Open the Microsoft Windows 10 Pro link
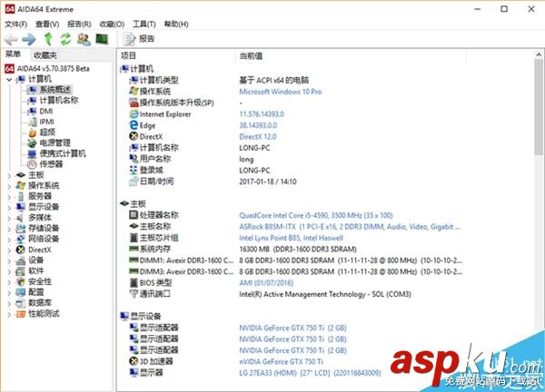This screenshot has width=545, height=392. click(280, 92)
